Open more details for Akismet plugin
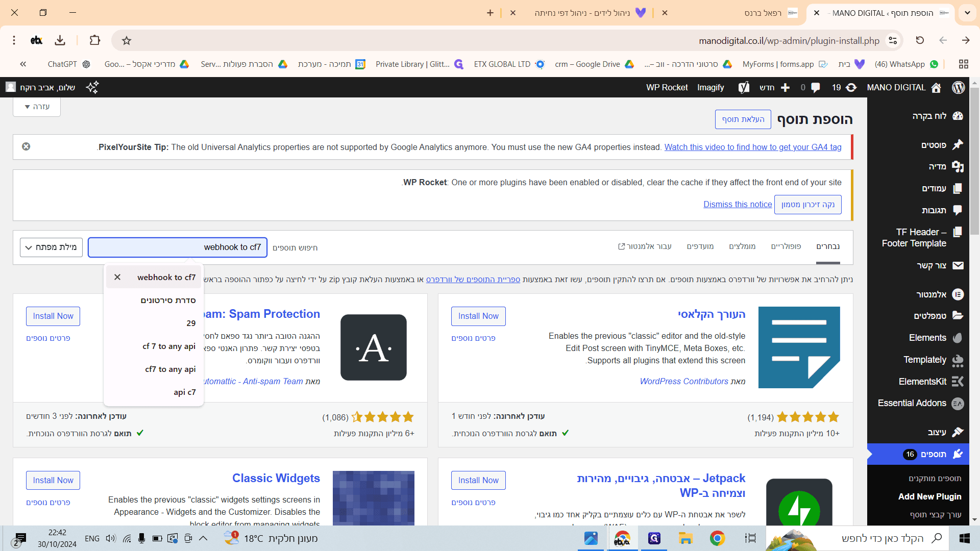 click(48, 338)
